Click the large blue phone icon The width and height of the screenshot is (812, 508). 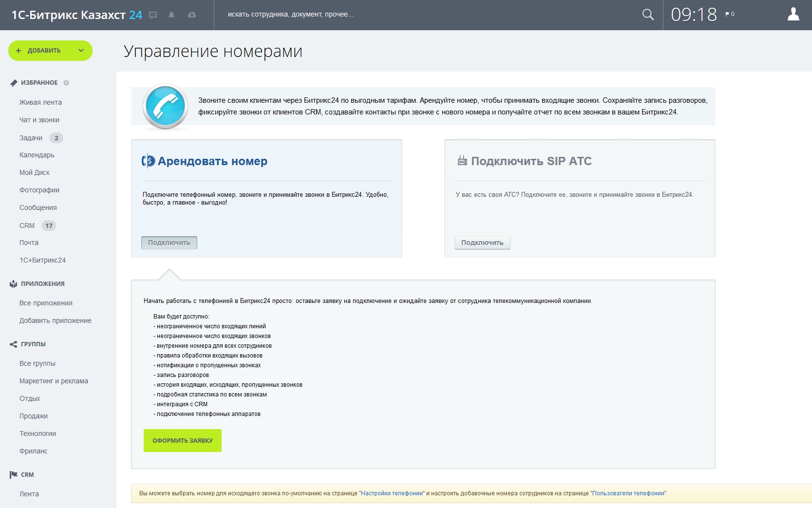pyautogui.click(x=165, y=107)
